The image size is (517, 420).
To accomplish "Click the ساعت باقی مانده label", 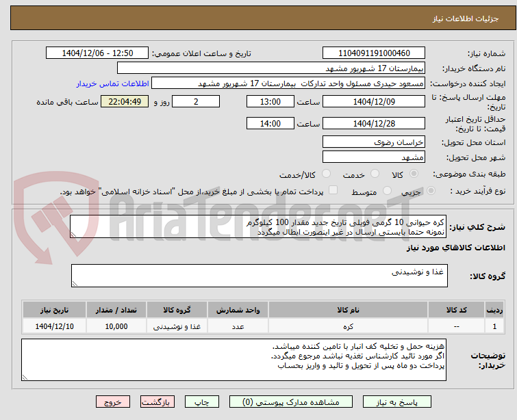I will (x=68, y=102).
